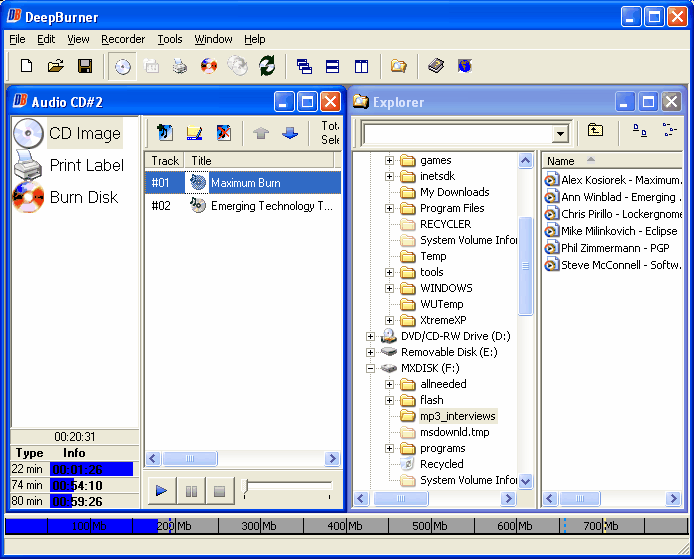Screen dimensions: 694x559
Task: Open the Edit menu
Action: point(46,39)
